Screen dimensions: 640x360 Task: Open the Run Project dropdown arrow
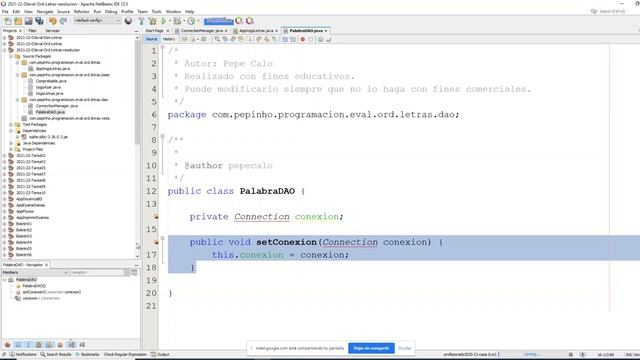pos(169,21)
